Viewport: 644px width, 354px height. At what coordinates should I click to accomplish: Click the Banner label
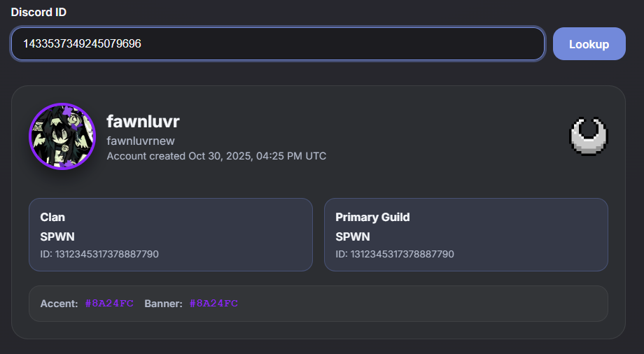(164, 304)
